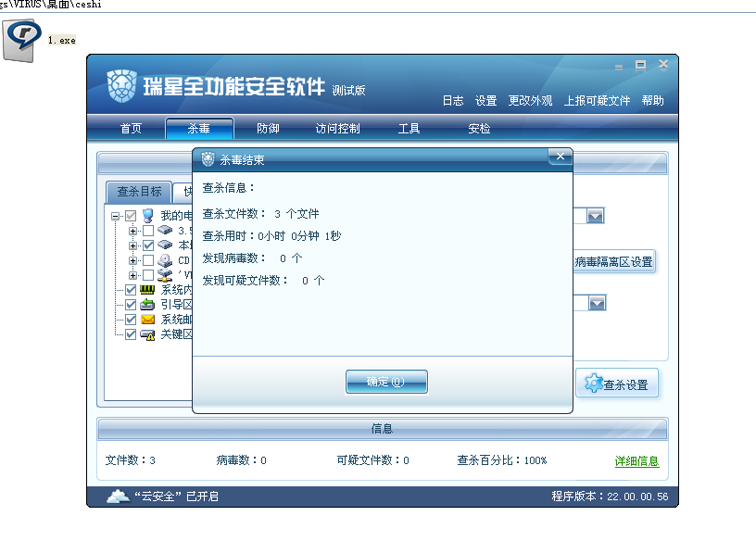Click the system mail envelope icon
This screenshot has width=756, height=541.
click(x=147, y=320)
